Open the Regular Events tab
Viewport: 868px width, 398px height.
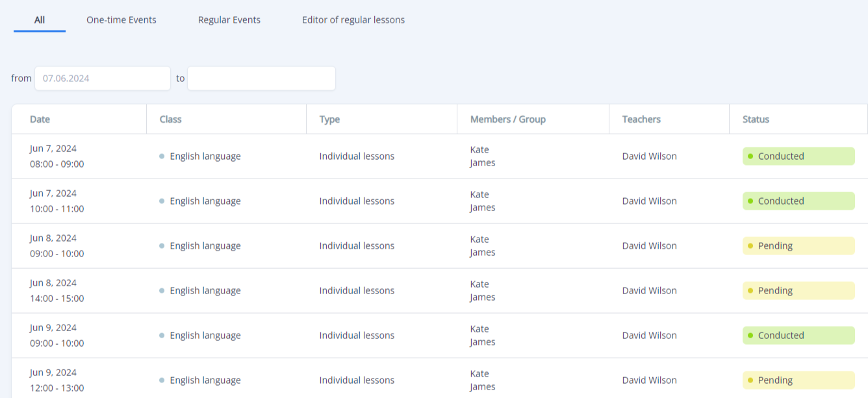coord(229,20)
